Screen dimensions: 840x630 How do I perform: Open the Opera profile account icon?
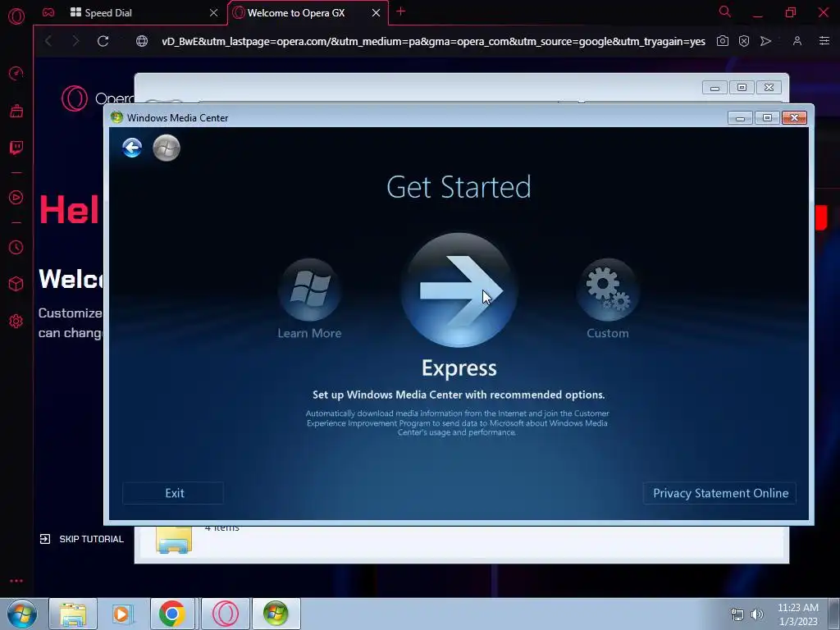pos(797,41)
